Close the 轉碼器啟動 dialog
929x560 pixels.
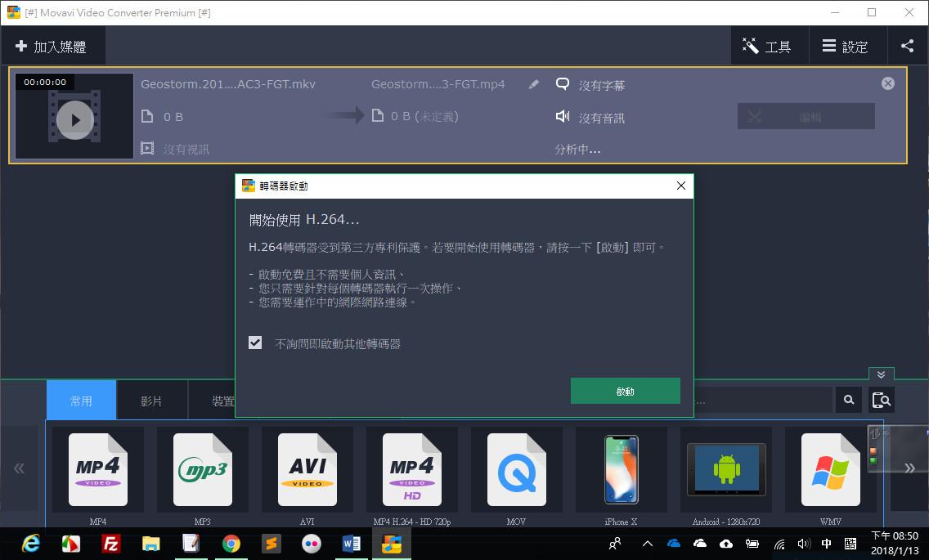680,186
